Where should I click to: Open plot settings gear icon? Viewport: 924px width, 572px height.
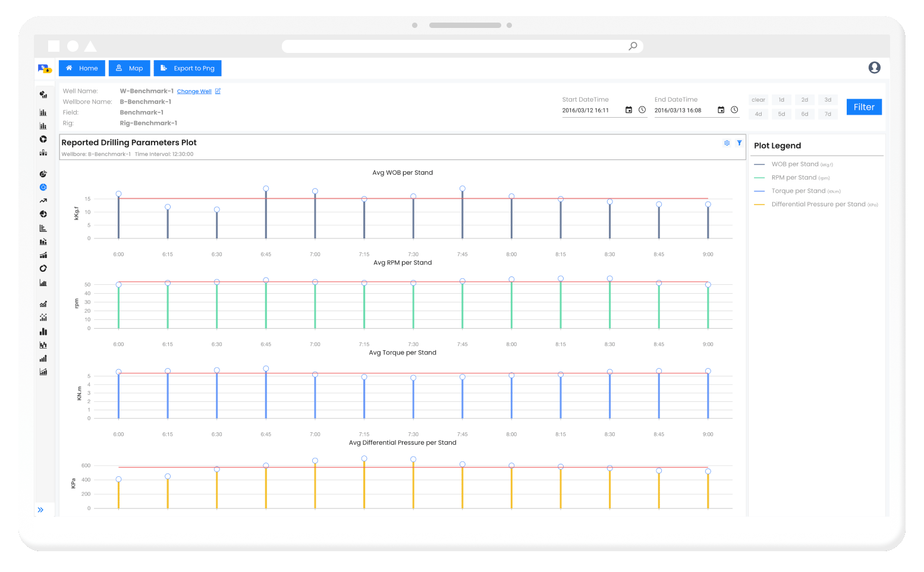(727, 143)
